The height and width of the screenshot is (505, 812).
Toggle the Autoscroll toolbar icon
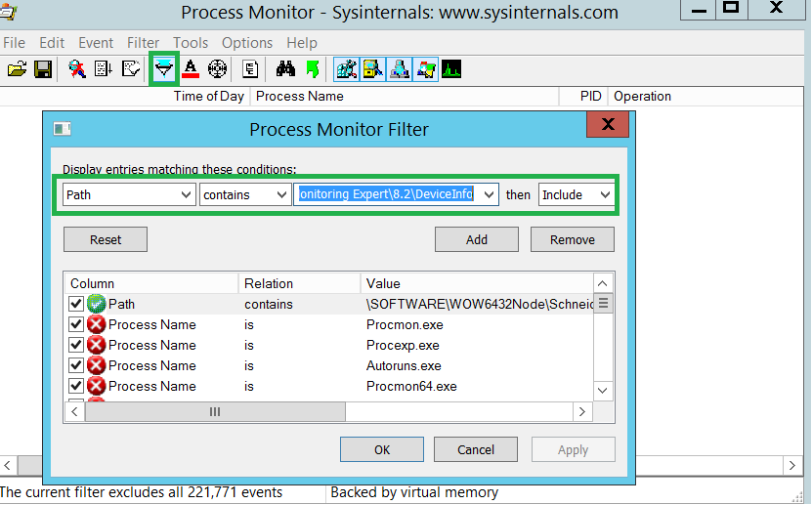pyautogui.click(x=104, y=68)
